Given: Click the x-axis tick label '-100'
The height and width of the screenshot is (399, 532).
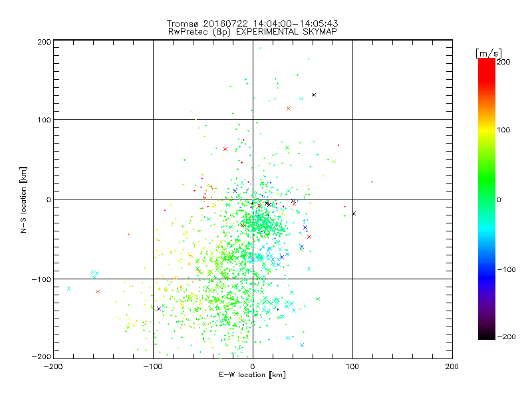Looking at the screenshot, I should pos(153,367).
